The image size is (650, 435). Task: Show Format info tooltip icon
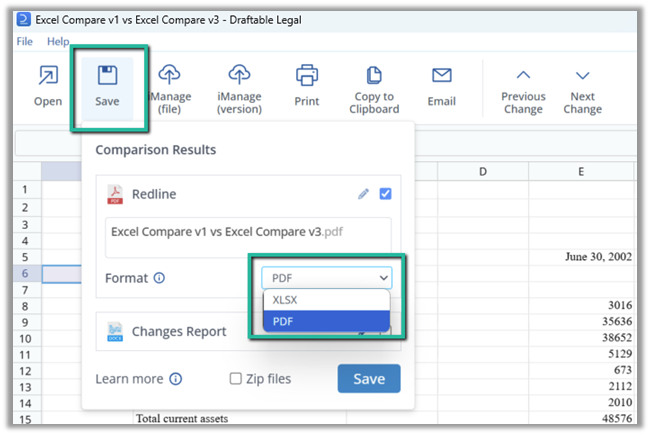pos(159,278)
